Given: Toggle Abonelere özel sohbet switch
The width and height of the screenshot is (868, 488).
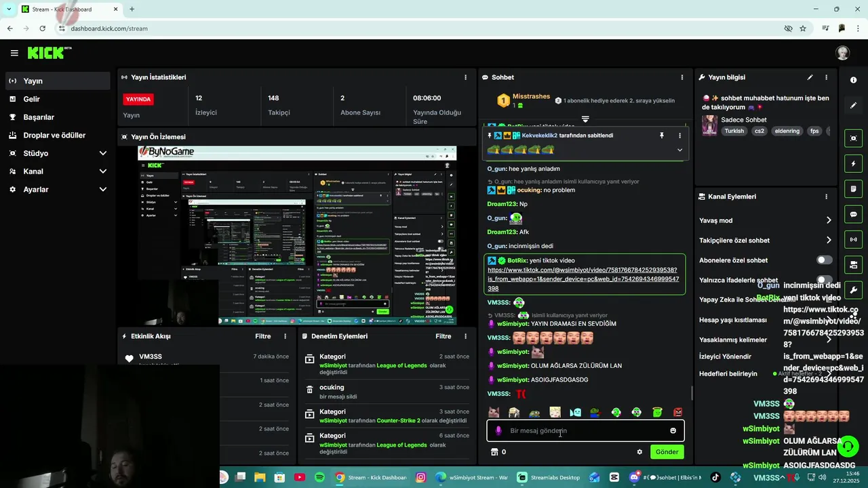Looking at the screenshot, I should [825, 260].
